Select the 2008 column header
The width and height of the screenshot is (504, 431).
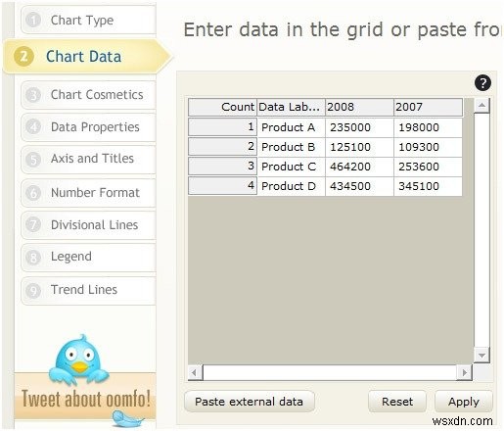click(x=359, y=107)
